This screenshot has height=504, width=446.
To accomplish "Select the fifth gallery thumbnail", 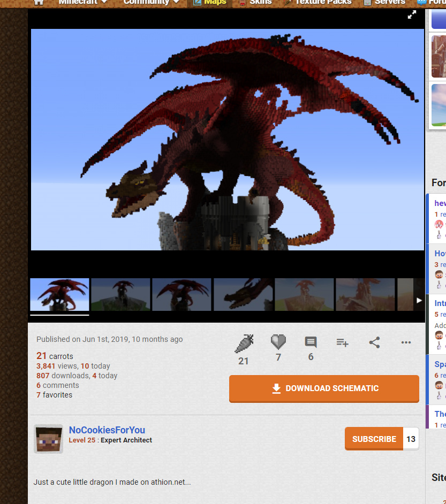I will [x=304, y=294].
